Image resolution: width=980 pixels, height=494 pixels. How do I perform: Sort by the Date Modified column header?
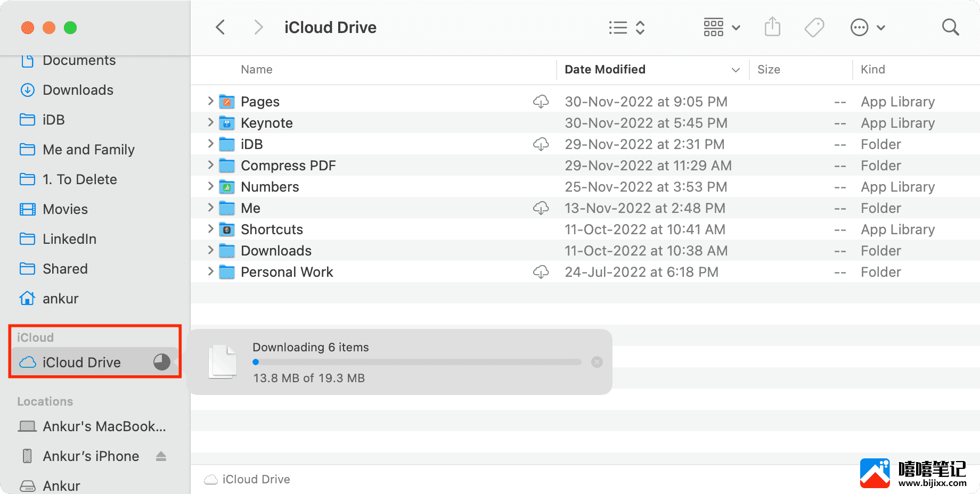[x=605, y=70]
